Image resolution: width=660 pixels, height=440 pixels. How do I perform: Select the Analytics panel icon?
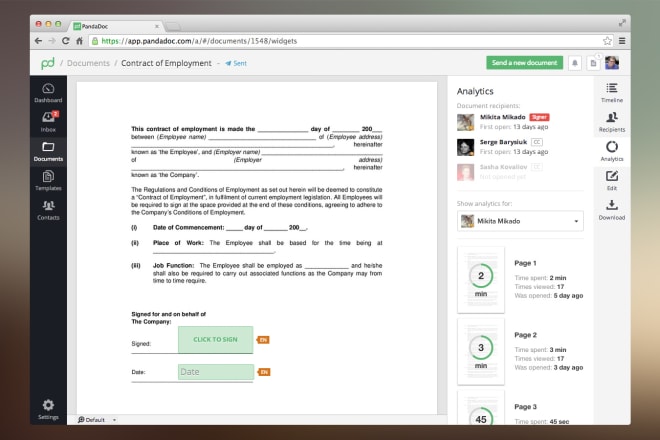(x=612, y=151)
